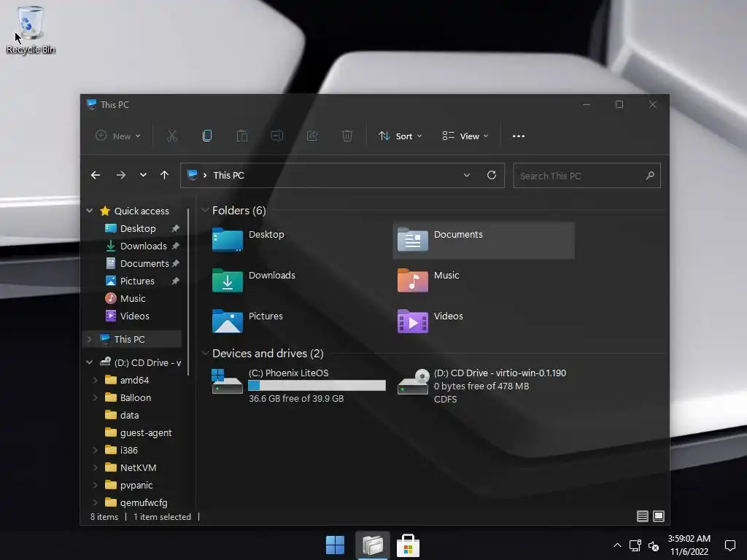The height and width of the screenshot is (560, 747).
Task: Click the navigation pane scrollbar
Action: [x=189, y=292]
